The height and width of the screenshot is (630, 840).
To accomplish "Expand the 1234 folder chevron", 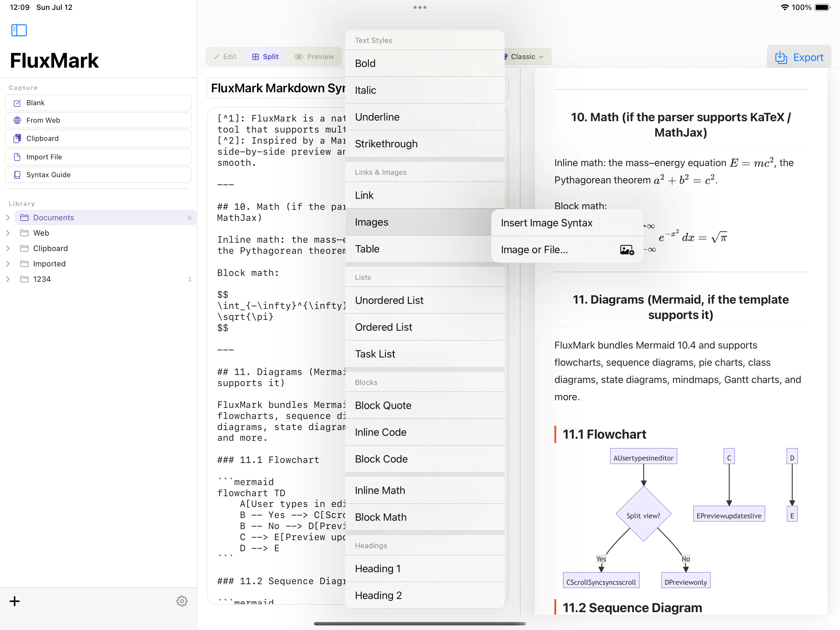I will point(8,279).
